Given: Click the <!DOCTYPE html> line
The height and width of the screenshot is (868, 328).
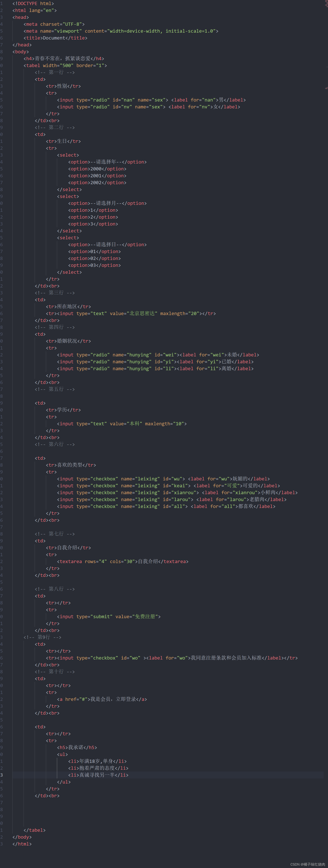Looking at the screenshot, I should click(x=33, y=3).
